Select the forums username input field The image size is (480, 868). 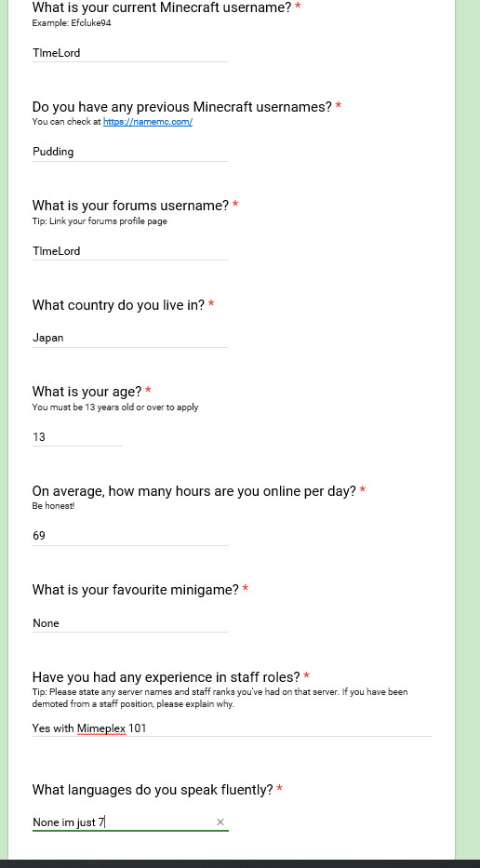pos(130,251)
